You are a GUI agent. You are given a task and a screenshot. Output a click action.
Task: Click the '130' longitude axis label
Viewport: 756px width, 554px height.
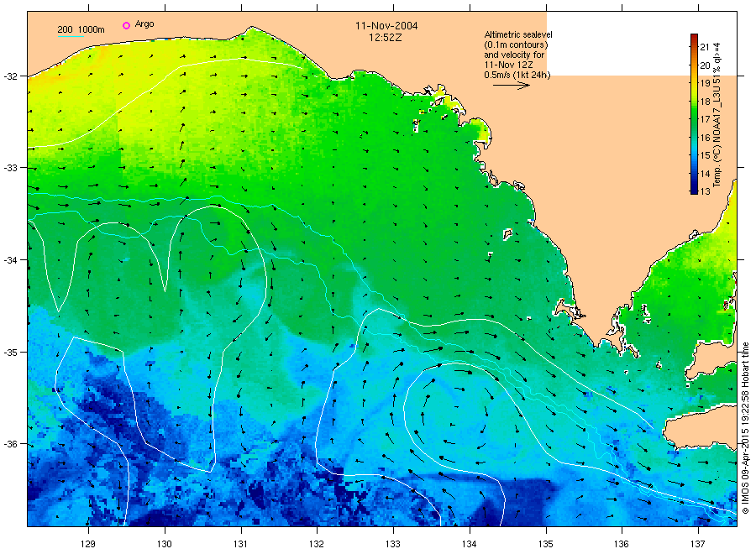(x=165, y=544)
